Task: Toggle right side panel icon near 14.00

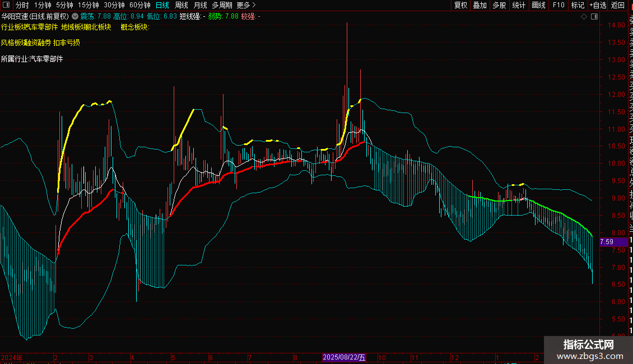Action: click(594, 17)
